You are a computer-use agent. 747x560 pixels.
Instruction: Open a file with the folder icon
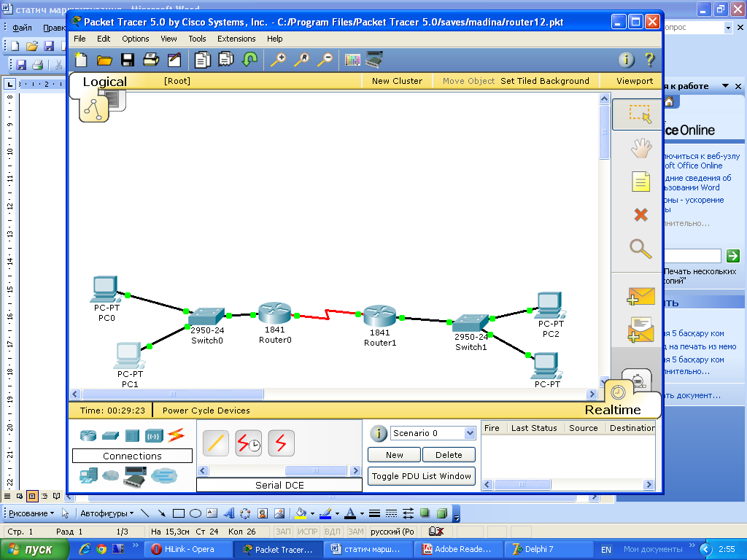click(104, 60)
